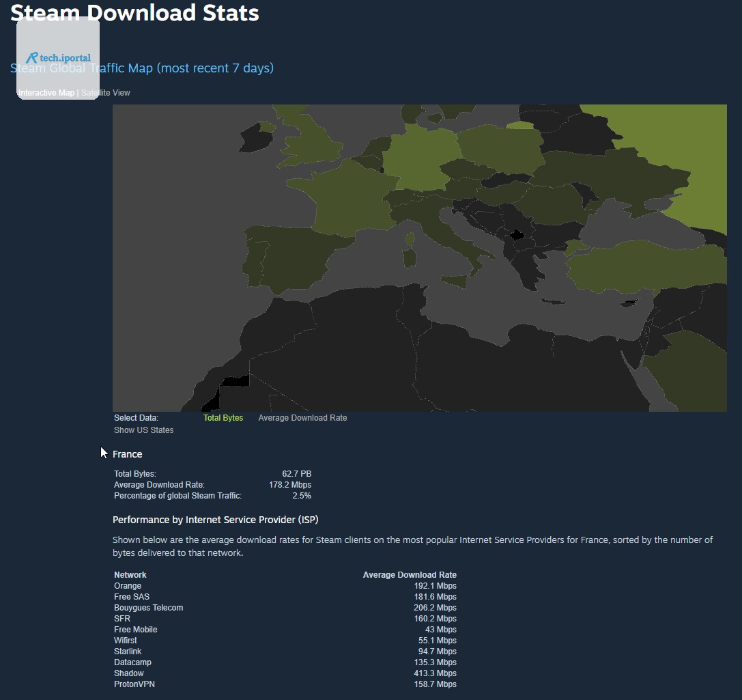
Task: Click the tech.iportal watermark logo
Action: pyautogui.click(x=58, y=58)
